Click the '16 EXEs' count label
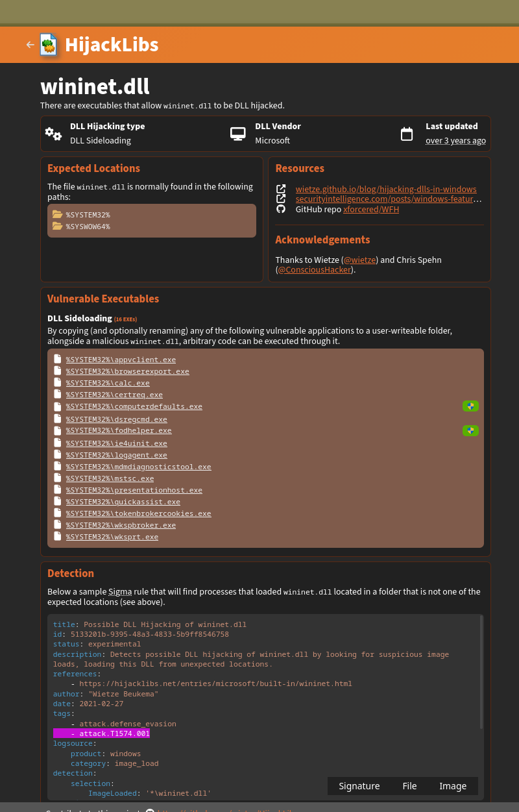Screen dimensions: 519x812 (x=126, y=319)
